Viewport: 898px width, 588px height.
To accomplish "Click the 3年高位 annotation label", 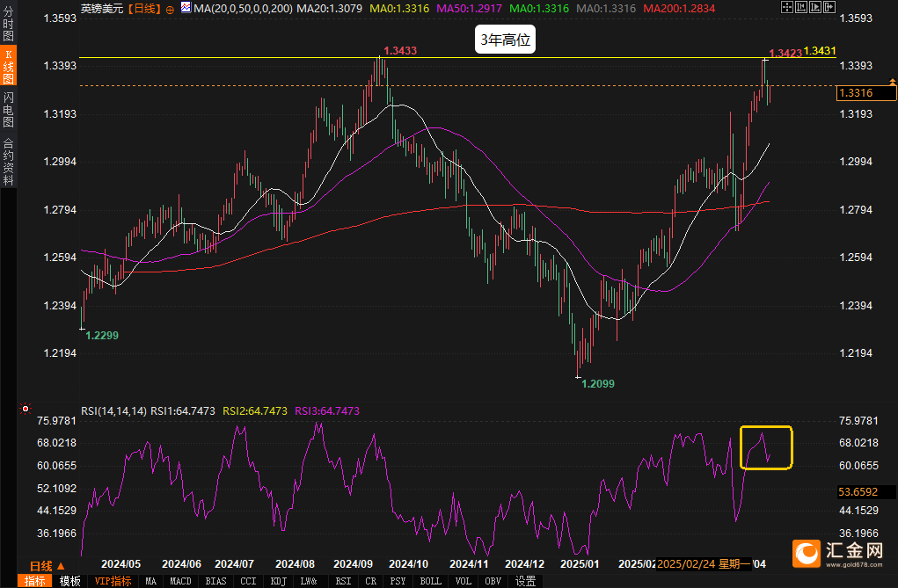I will click(505, 40).
